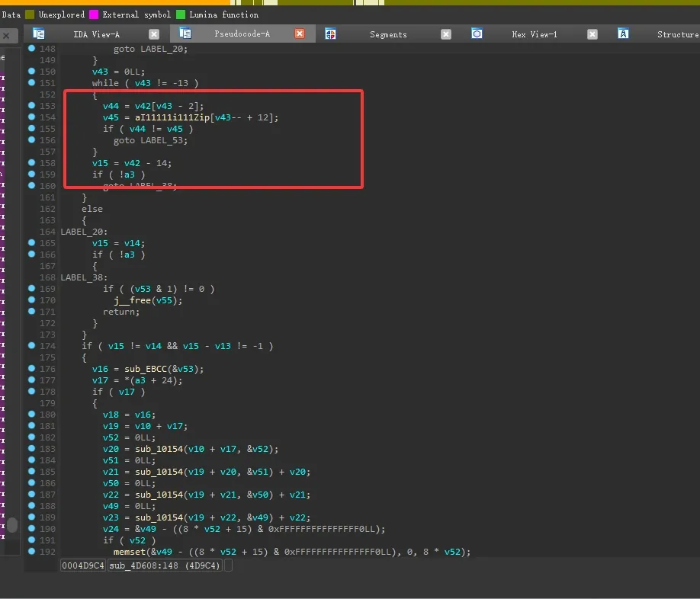Toggle breakpoint dot on line 165
Image resolution: width=700 pixels, height=599 pixels.
32,242
